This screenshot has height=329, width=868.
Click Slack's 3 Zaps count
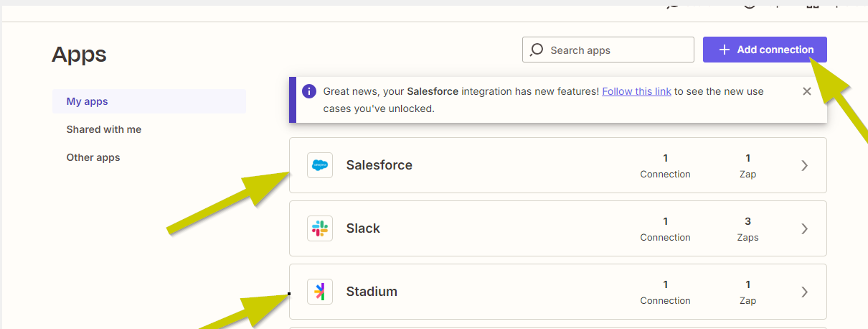[x=747, y=229]
